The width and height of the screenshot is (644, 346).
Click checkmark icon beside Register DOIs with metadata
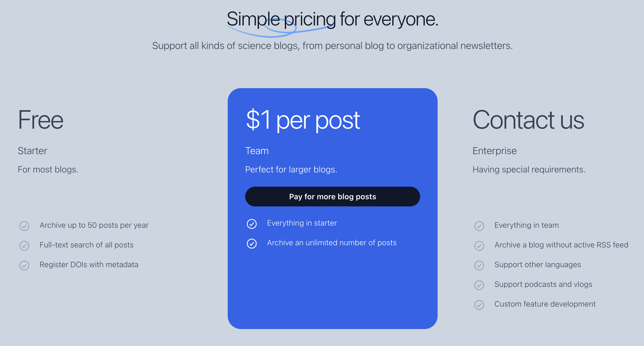[24, 266]
